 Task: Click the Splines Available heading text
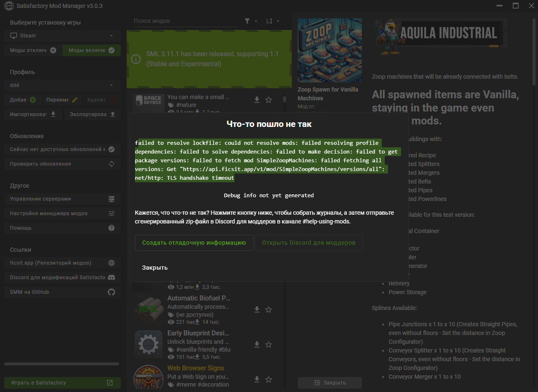point(394,308)
